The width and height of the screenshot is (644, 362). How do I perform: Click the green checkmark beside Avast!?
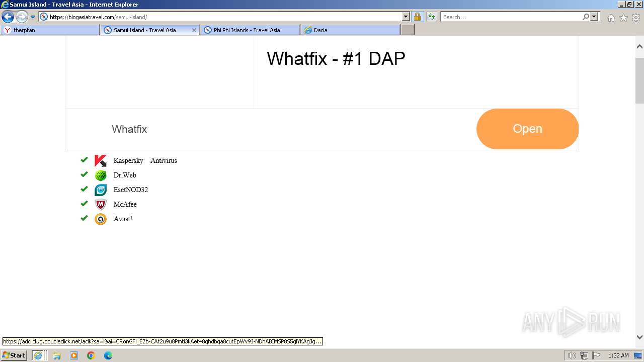coord(84,218)
